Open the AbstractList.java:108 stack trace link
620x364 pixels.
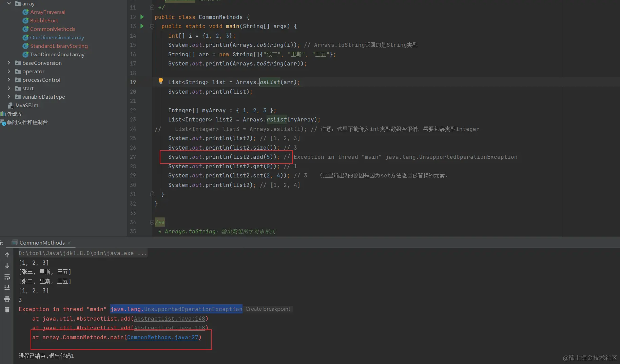(x=170, y=328)
